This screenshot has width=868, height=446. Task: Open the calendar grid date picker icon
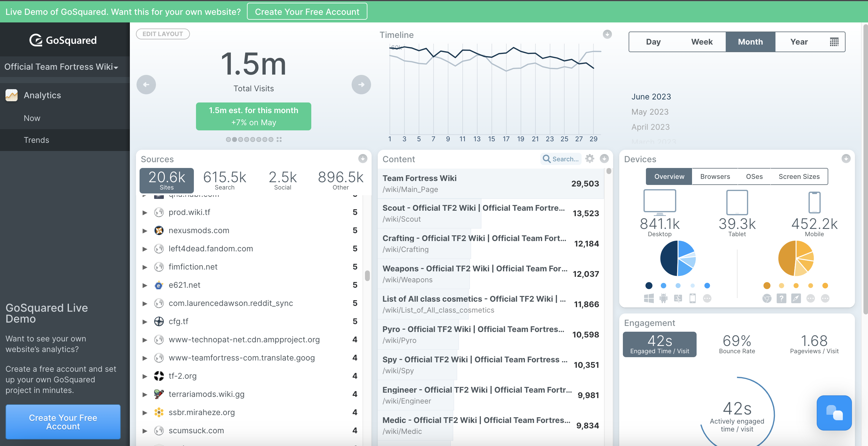[834, 42]
